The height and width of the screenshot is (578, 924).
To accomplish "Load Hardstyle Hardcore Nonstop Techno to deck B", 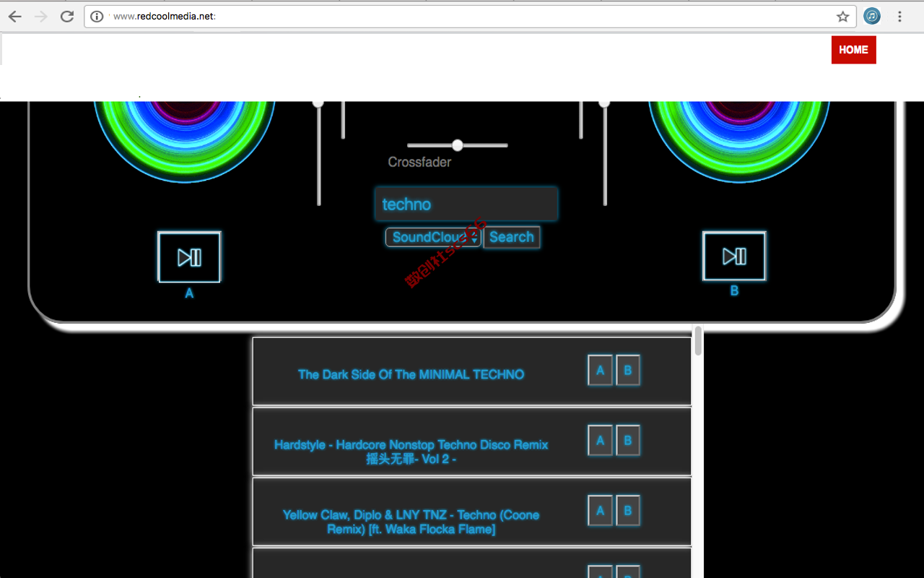I will tap(627, 441).
